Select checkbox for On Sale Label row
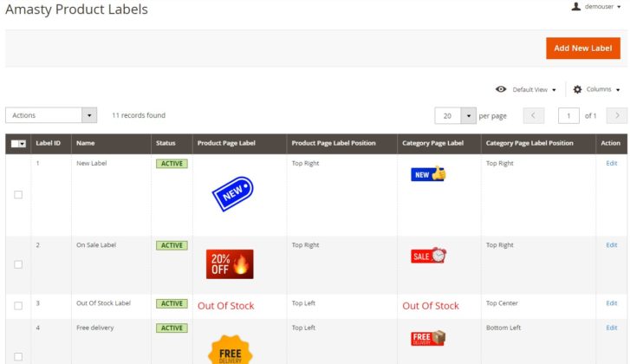The height and width of the screenshot is (364, 630). (x=18, y=264)
